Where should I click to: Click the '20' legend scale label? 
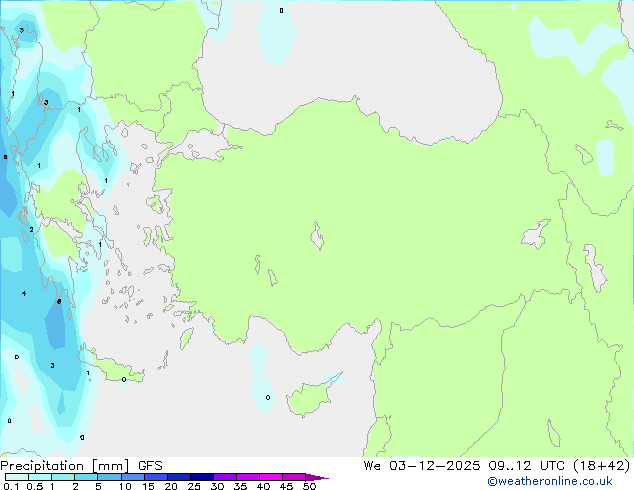click(x=171, y=486)
